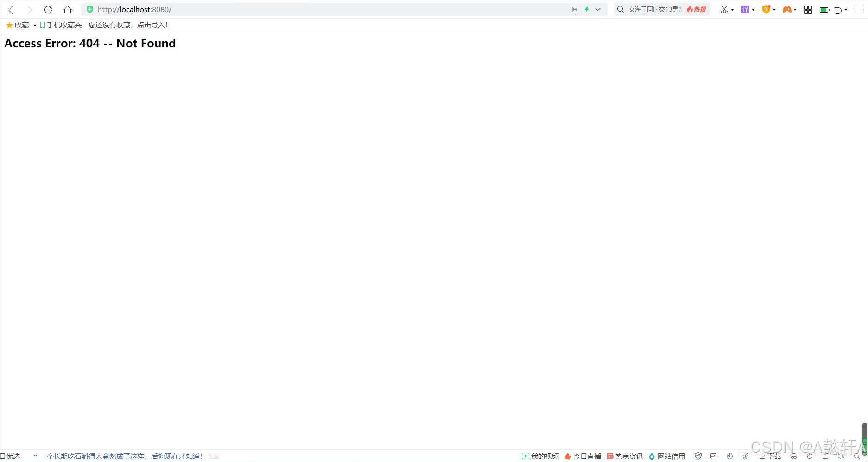
Task: Click the forward navigation arrow
Action: (30, 10)
